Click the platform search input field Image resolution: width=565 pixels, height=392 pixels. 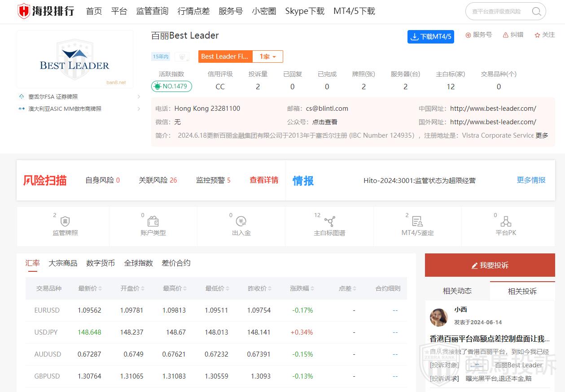coord(498,12)
